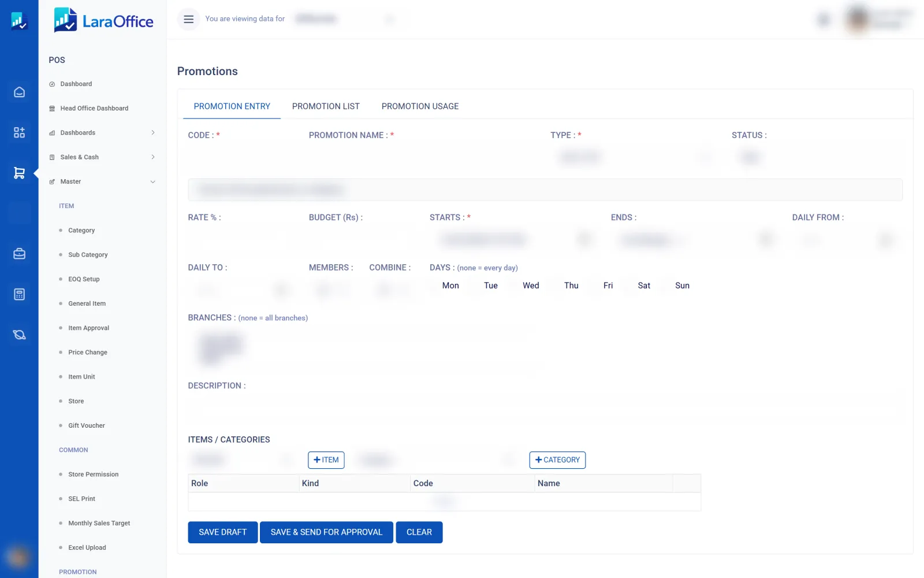Click the Clear button
Viewport: 924px width, 578px height.
pos(419,532)
